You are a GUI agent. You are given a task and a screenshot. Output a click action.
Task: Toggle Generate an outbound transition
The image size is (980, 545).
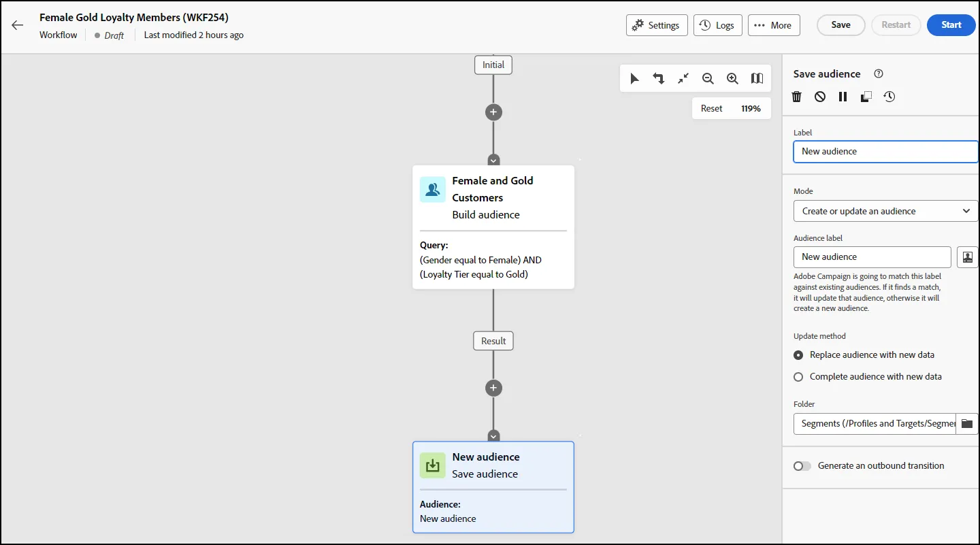[x=802, y=466]
